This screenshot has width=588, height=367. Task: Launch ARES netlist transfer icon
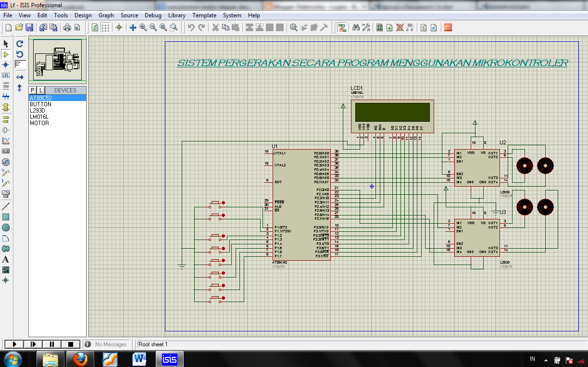[448, 28]
